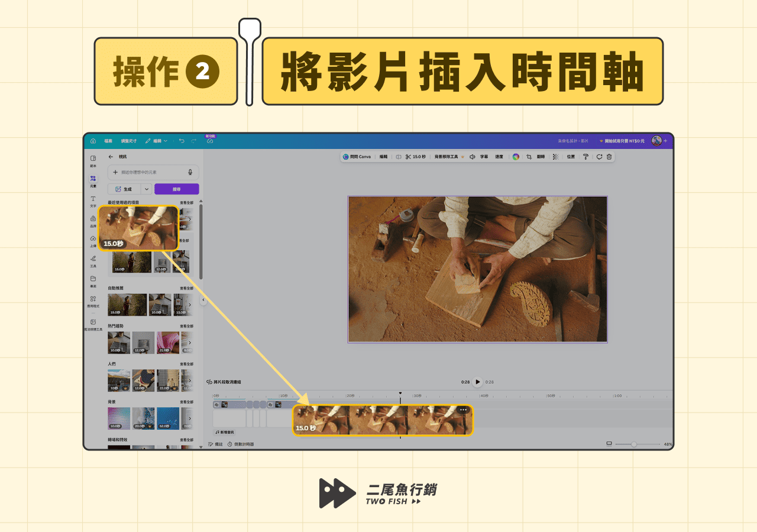The width and height of the screenshot is (757, 532).
Task: Open the 專案 projects tab
Action: (93, 281)
